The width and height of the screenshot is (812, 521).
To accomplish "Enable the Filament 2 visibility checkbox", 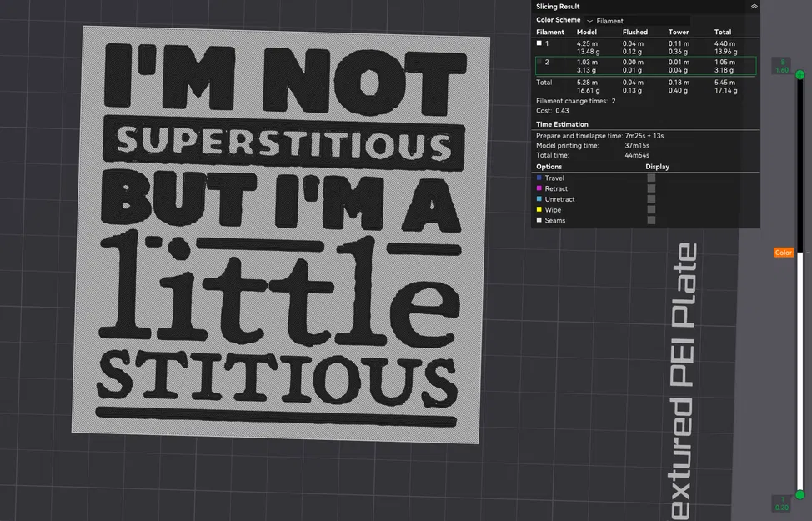I will 540,63.
